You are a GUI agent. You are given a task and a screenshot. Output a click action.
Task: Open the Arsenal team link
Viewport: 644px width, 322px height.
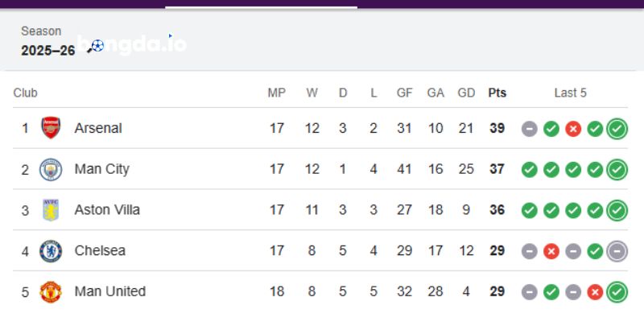[x=98, y=128]
